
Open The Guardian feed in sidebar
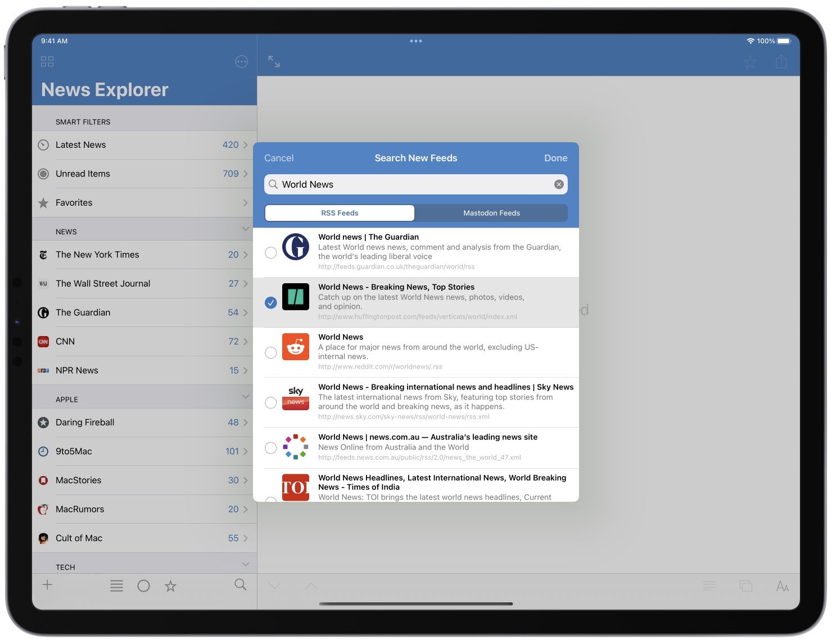(x=144, y=312)
